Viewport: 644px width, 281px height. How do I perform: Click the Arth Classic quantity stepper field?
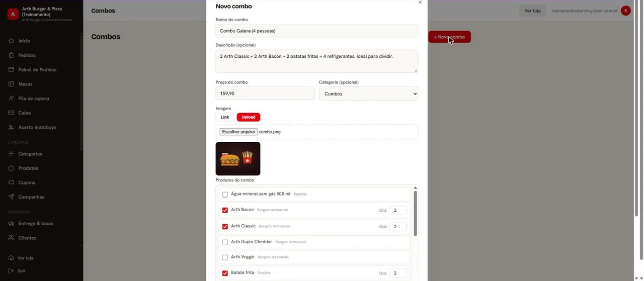coord(397,227)
